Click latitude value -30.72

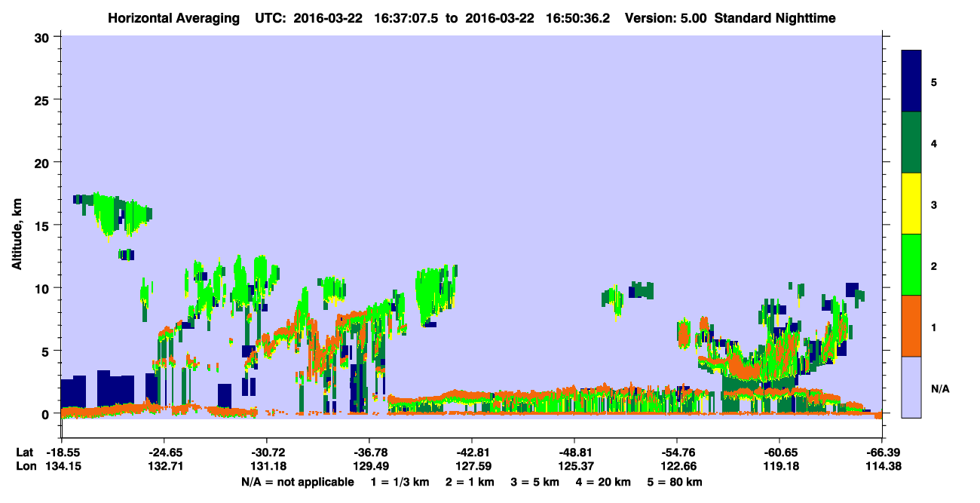pyautogui.click(x=267, y=452)
